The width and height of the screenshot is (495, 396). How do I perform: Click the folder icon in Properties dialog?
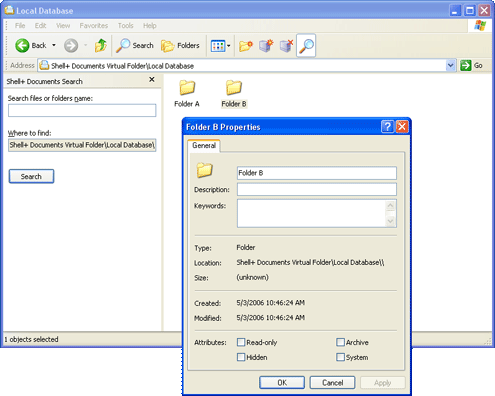point(204,170)
